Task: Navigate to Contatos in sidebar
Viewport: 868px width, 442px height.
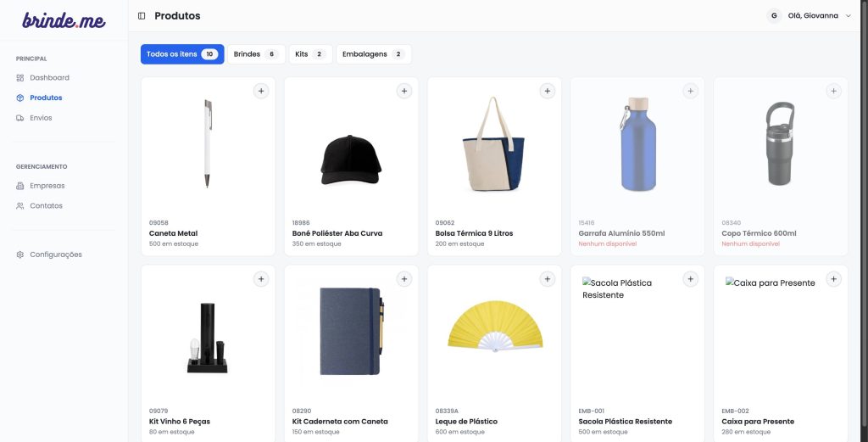Action: (x=46, y=206)
